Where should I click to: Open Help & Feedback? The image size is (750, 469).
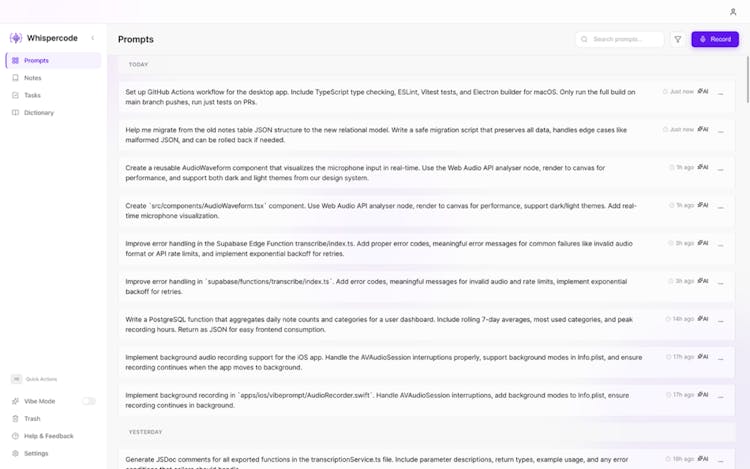(48, 436)
